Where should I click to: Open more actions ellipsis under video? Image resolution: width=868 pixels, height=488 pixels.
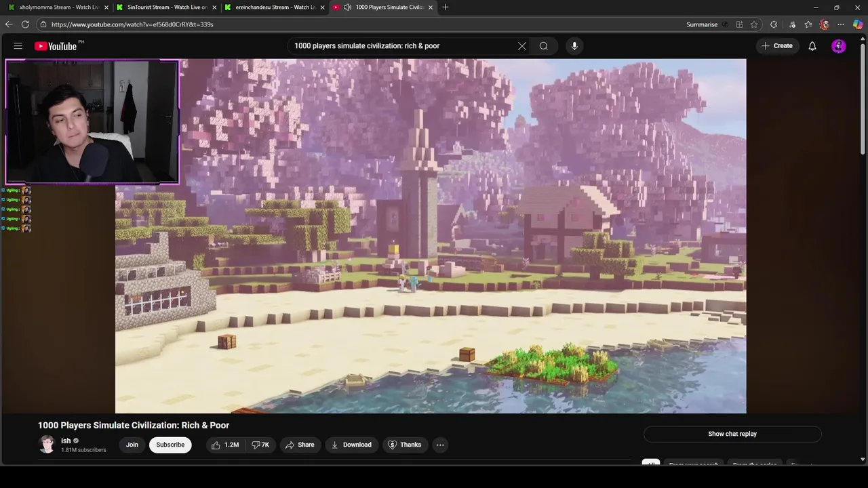point(440,445)
